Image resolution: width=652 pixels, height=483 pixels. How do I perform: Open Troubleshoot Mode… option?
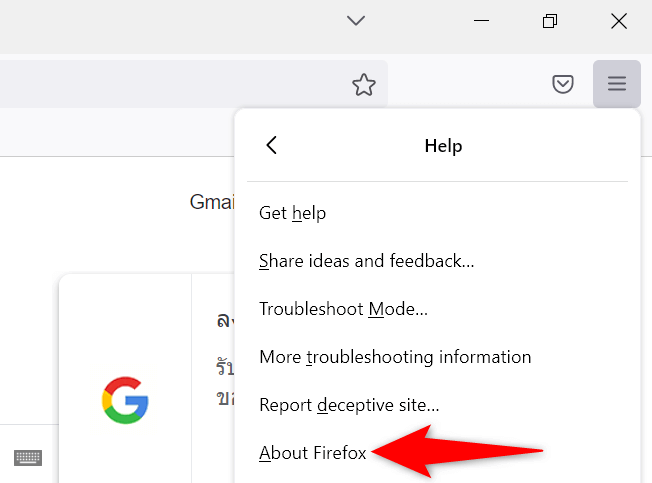tap(437, 309)
